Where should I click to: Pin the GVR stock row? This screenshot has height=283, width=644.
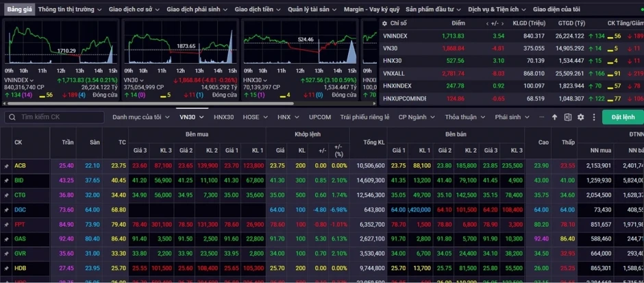[x=6, y=254]
